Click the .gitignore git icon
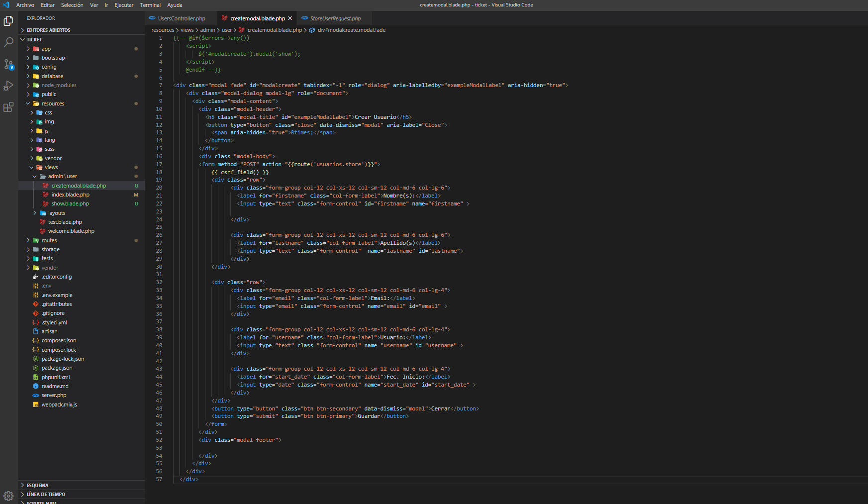This screenshot has width=868, height=504. pyautogui.click(x=36, y=313)
